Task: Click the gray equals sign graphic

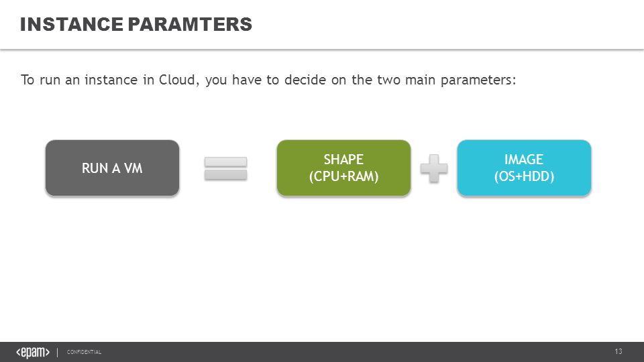Action: [226, 168]
